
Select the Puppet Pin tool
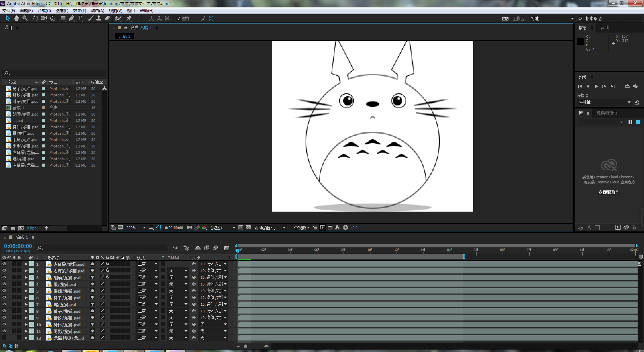click(x=129, y=18)
